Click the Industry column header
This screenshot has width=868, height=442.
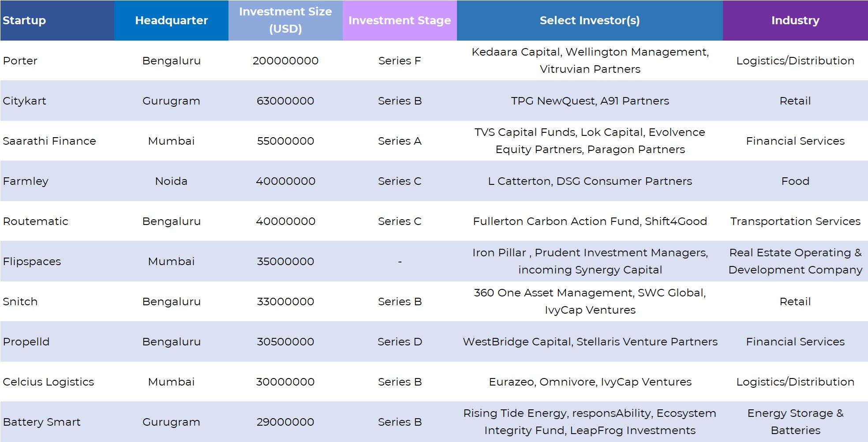pyautogui.click(x=795, y=20)
